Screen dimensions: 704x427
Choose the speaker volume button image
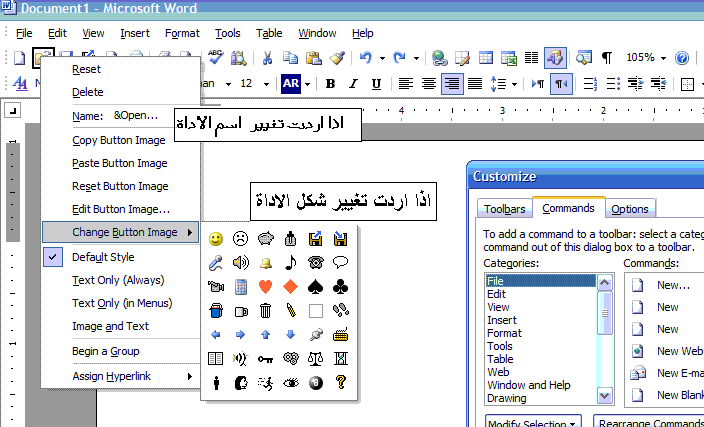241,263
